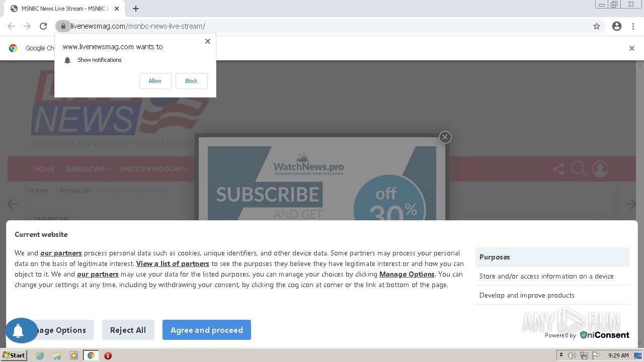Go to next post with right arrow
Screen dimensions: 644x362
631,204
